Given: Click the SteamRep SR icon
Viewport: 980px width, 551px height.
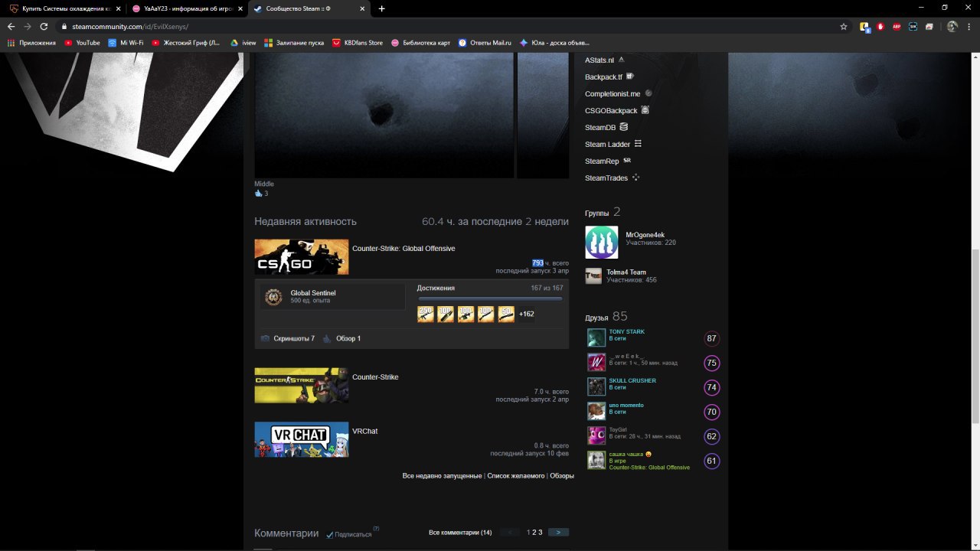Looking at the screenshot, I should point(627,161).
